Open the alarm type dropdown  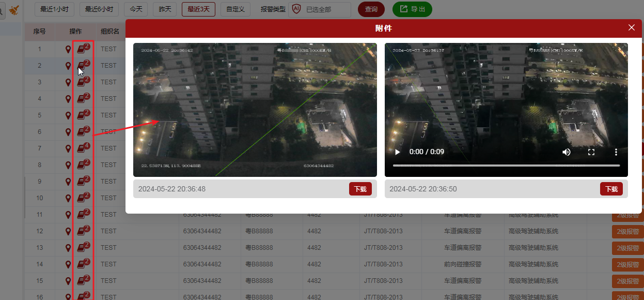click(320, 9)
